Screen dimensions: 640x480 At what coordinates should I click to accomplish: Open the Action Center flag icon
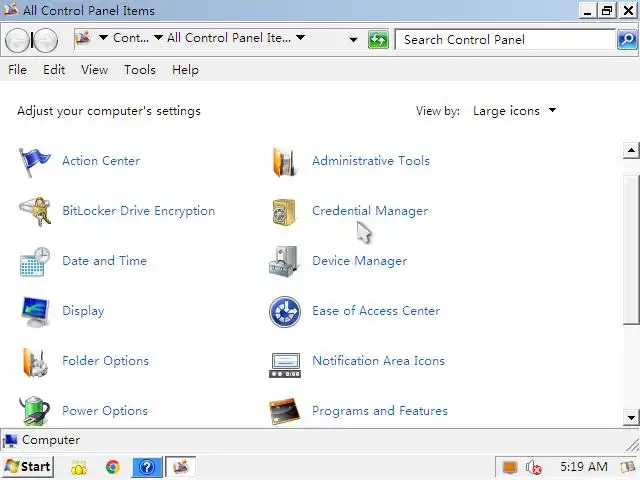[x=34, y=162]
